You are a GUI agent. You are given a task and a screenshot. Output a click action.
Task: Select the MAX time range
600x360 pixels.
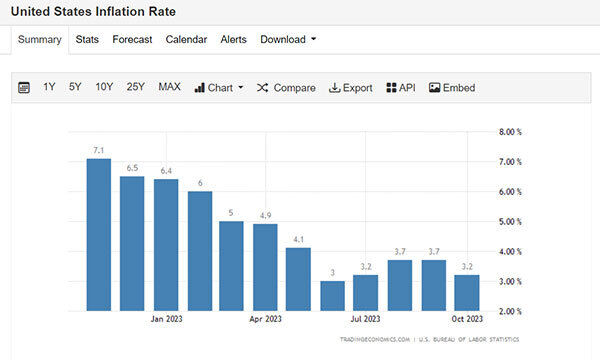click(x=170, y=87)
